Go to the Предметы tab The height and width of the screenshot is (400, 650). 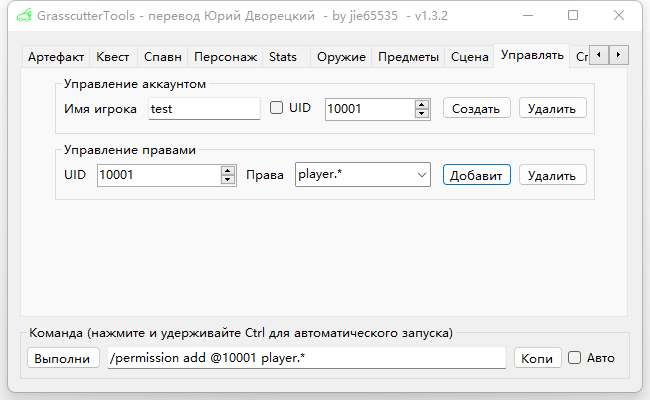(408, 57)
